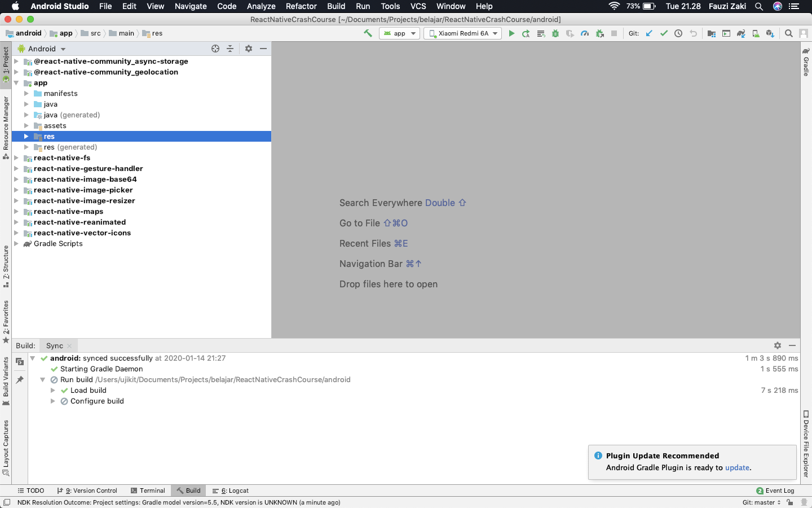Collapse the app module tree node
The height and width of the screenshot is (508, 812).
16,83
